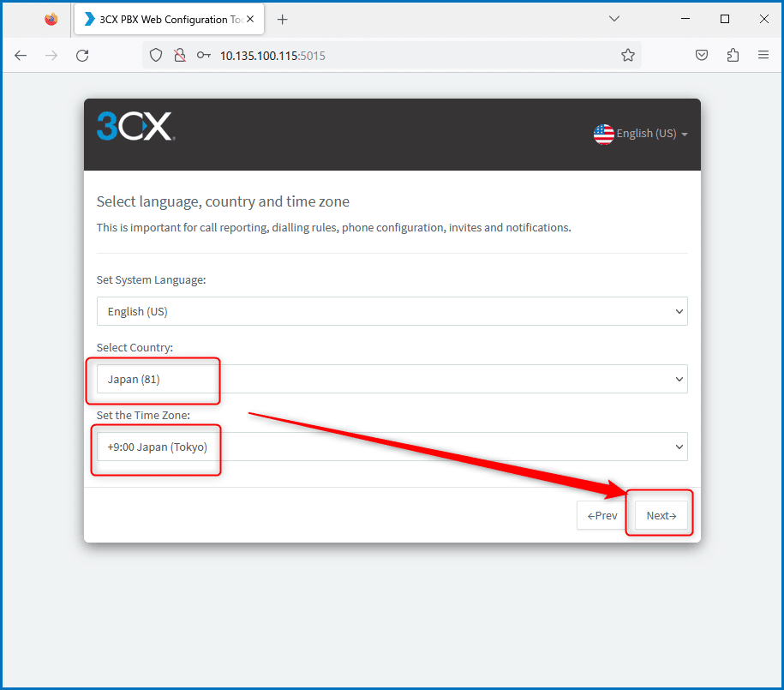The width and height of the screenshot is (784, 690).
Task: Open a new browser tab
Action: (x=283, y=20)
